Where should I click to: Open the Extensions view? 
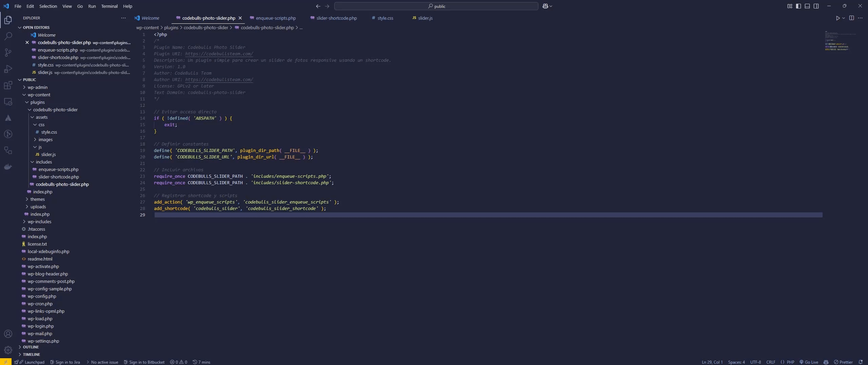tap(8, 85)
